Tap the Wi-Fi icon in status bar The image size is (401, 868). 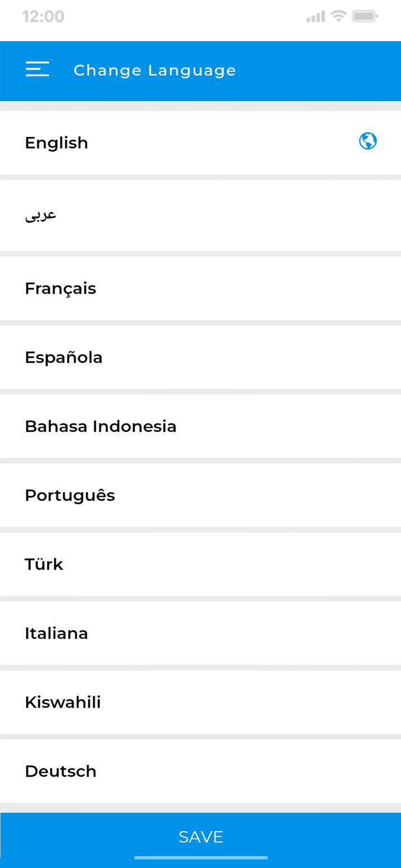338,16
